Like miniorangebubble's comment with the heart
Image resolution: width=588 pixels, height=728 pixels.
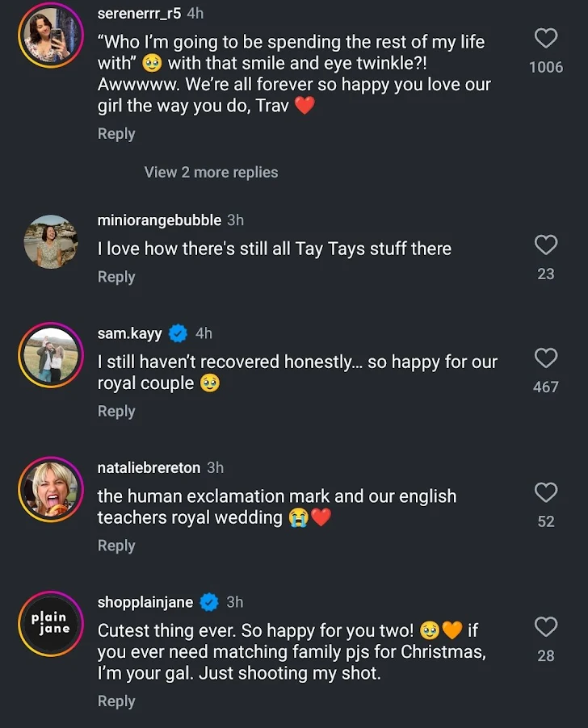[546, 245]
